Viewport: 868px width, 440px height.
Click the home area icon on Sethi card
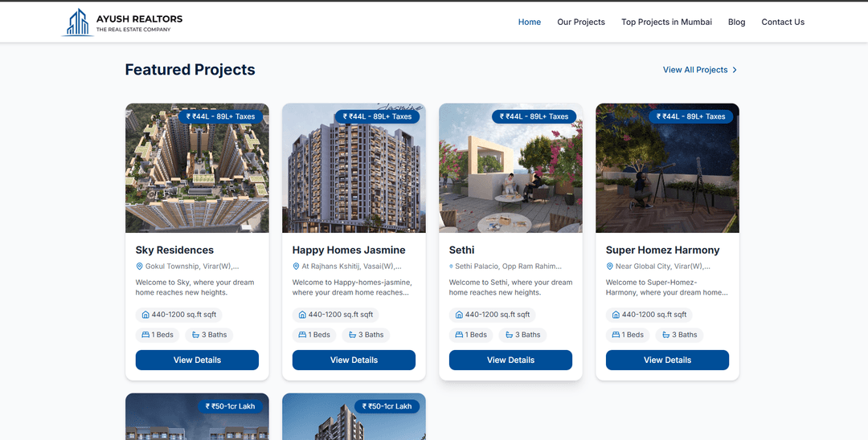(x=459, y=315)
